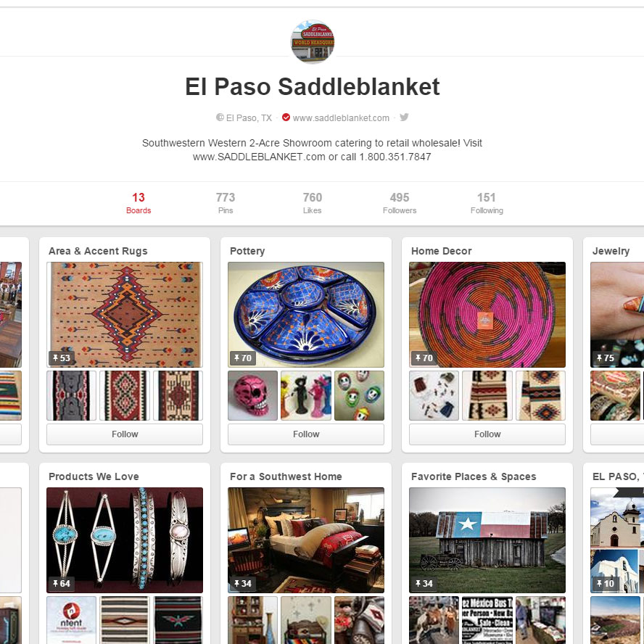Follow the Area & Accent Rugs board
This screenshot has height=644, width=644.
click(x=125, y=434)
